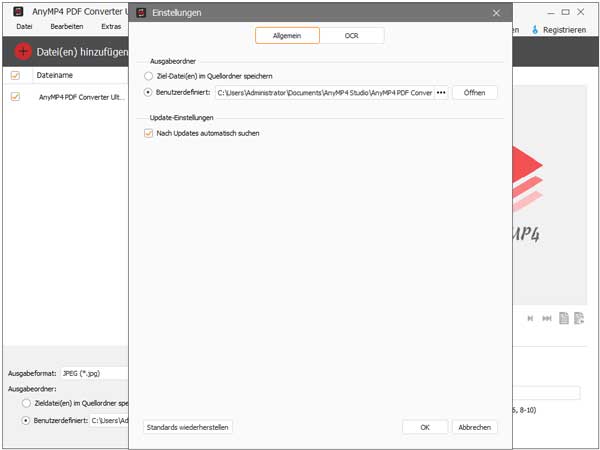Close the Einstellungen dialog
The height and width of the screenshot is (450, 600).
coord(496,13)
